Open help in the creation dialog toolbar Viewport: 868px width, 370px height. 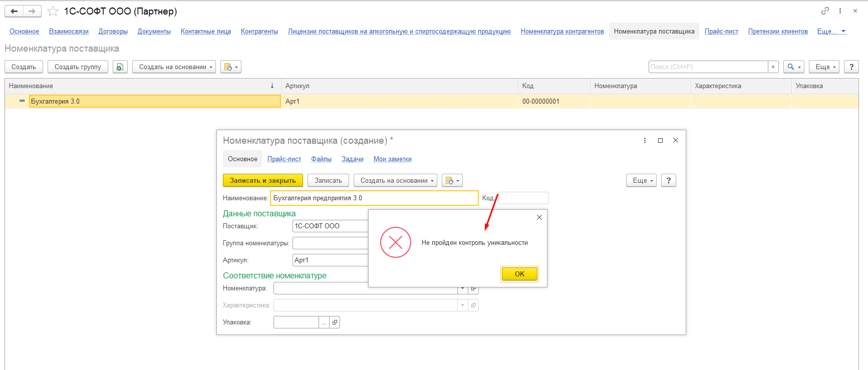(669, 180)
